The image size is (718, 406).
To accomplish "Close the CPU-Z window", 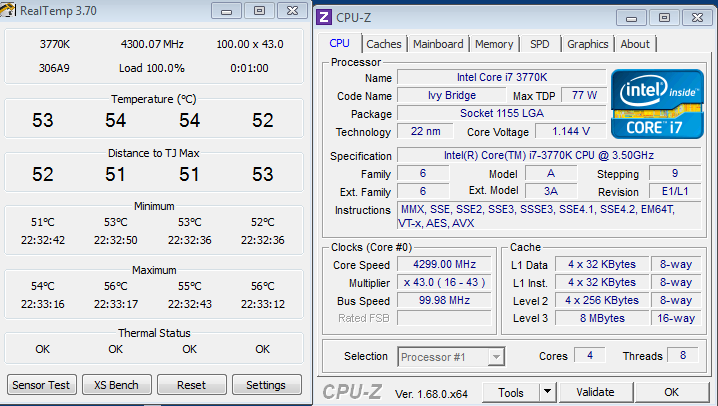I will tap(697, 18).
